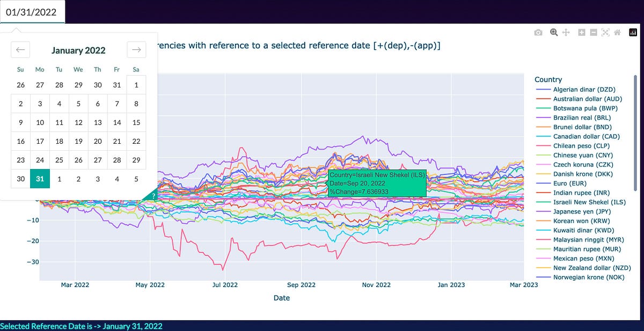This screenshot has height=331, width=644.
Task: Select January 15 in the calendar
Action: tap(136, 122)
